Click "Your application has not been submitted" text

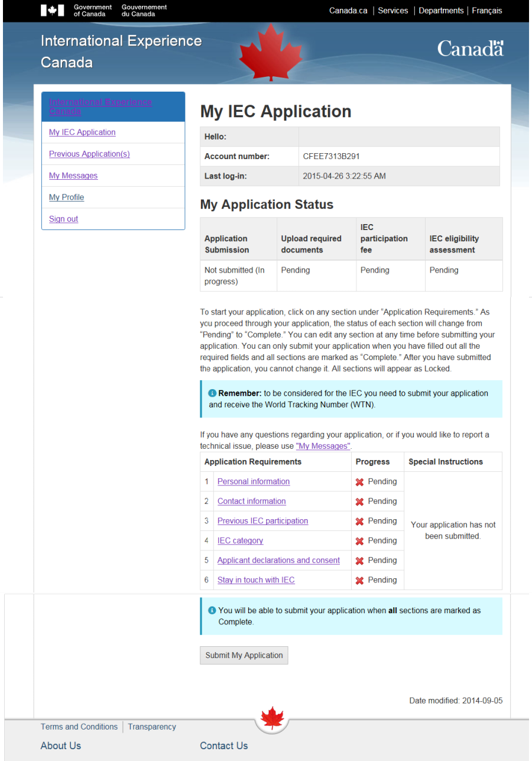click(x=453, y=530)
